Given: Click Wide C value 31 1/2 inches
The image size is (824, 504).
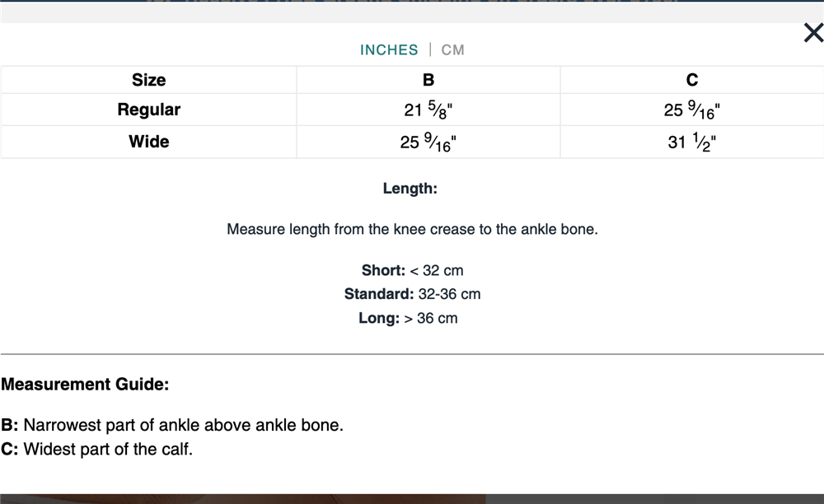Looking at the screenshot, I should tap(691, 142).
